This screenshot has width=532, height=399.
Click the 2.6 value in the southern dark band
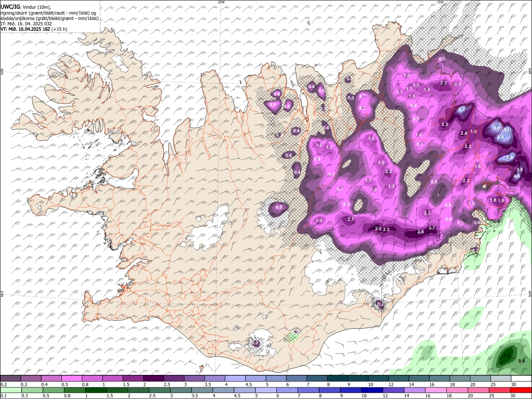coord(421,232)
